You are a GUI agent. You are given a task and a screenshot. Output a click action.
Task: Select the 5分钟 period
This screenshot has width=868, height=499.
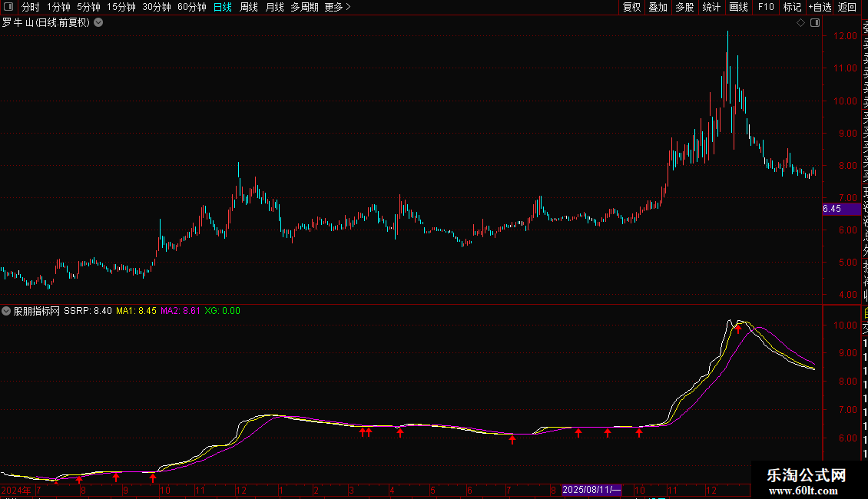(x=88, y=7)
